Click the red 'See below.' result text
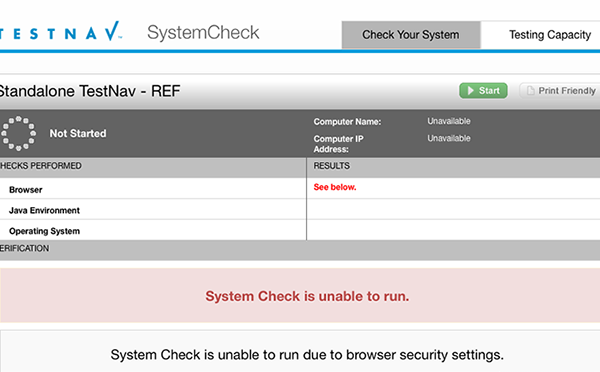 point(335,187)
